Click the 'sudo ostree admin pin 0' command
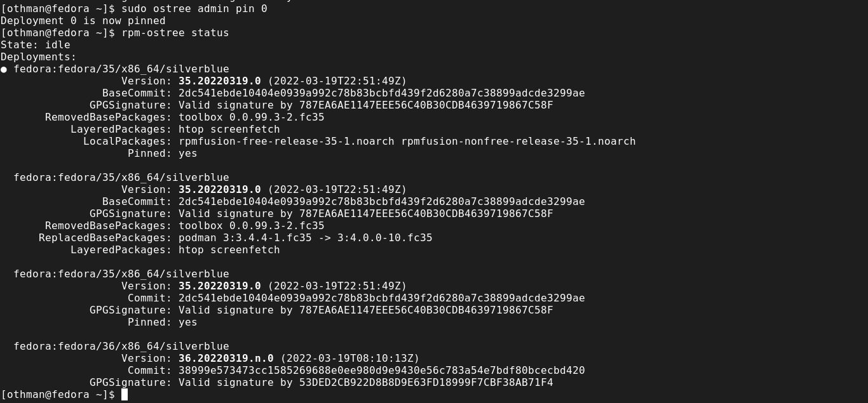The image size is (868, 403). 194,9
